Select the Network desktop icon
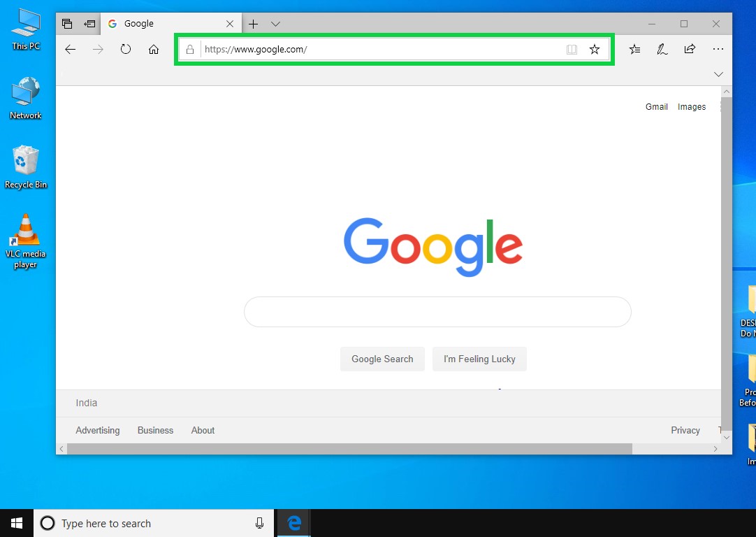Viewport: 756px width, 537px height. (26, 99)
